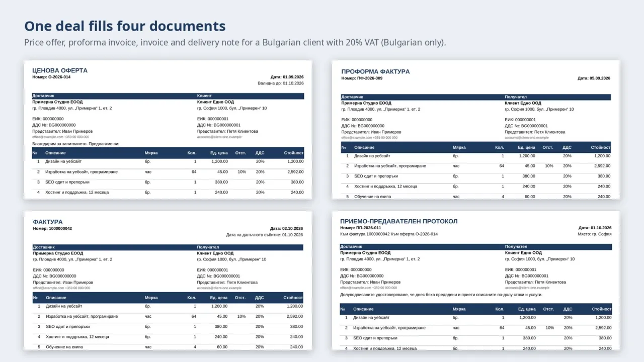Select the '2,592.00' total in the ПРОТОКОЛ
The width and height of the screenshot is (644, 362).
pos(602,328)
